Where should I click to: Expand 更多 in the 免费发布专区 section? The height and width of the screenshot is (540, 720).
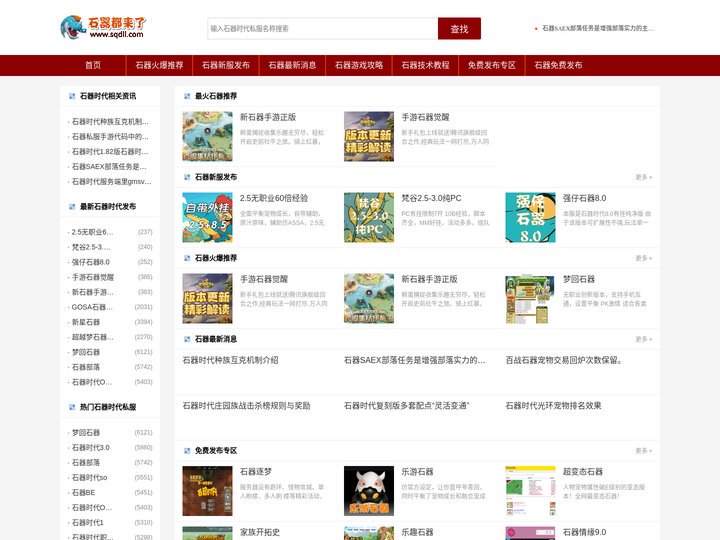tap(643, 450)
